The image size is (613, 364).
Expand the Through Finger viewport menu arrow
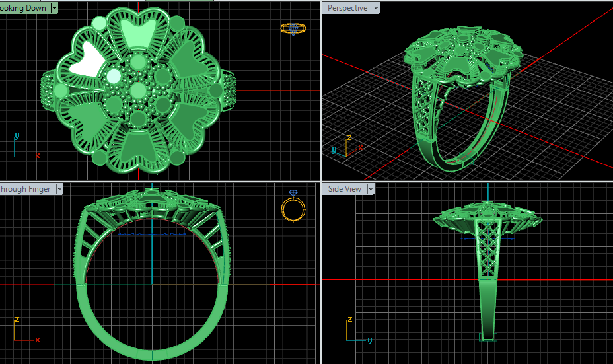click(x=59, y=189)
